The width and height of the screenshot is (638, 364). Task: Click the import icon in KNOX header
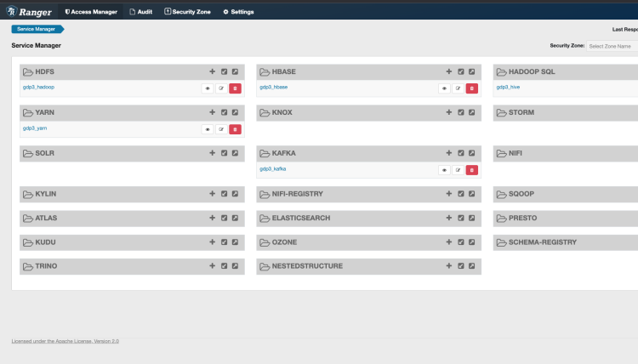[460, 112]
